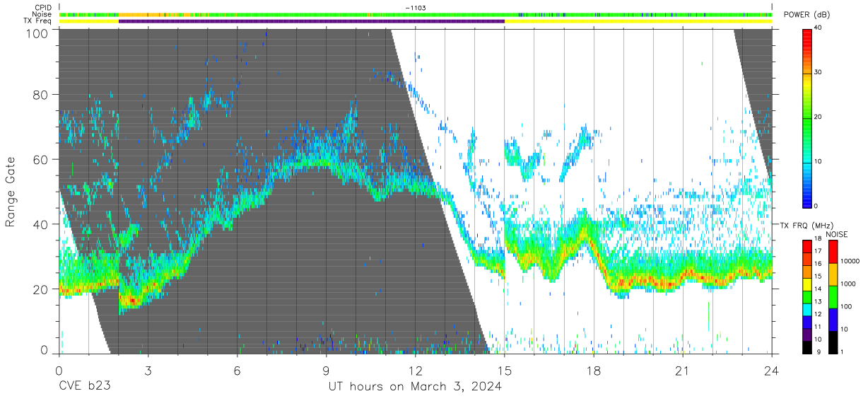Click the 9 tick on the UT hours axis
The height and width of the screenshot is (401, 868).
[x=327, y=371]
